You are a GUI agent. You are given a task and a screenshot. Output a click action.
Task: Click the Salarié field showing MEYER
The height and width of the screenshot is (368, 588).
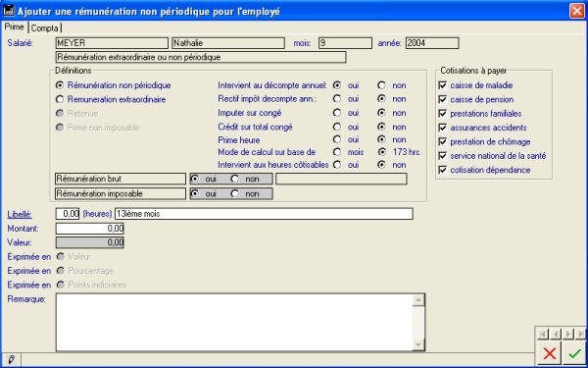pyautogui.click(x=112, y=43)
